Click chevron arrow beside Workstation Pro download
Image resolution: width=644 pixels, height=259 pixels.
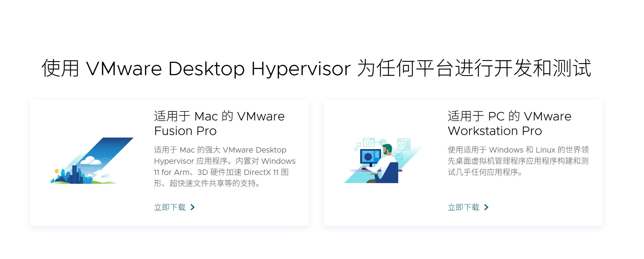point(486,207)
